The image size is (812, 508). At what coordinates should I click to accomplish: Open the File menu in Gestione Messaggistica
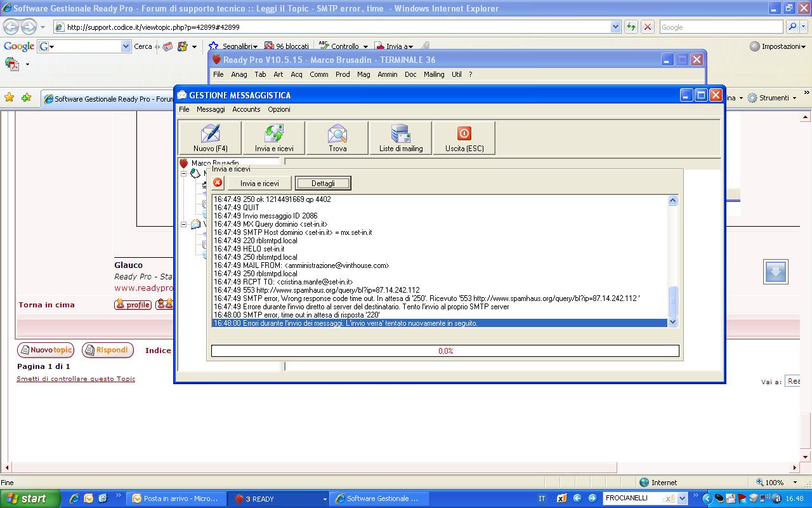coord(184,109)
